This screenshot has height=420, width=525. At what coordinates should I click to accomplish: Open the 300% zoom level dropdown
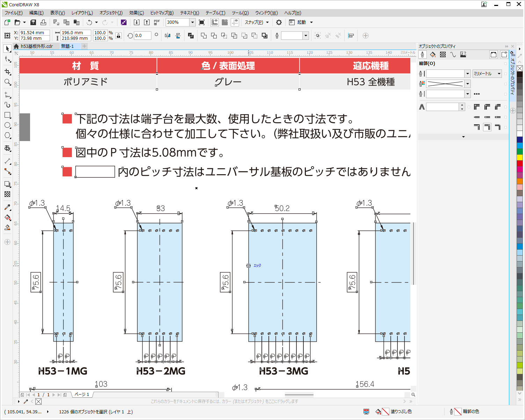click(x=192, y=22)
